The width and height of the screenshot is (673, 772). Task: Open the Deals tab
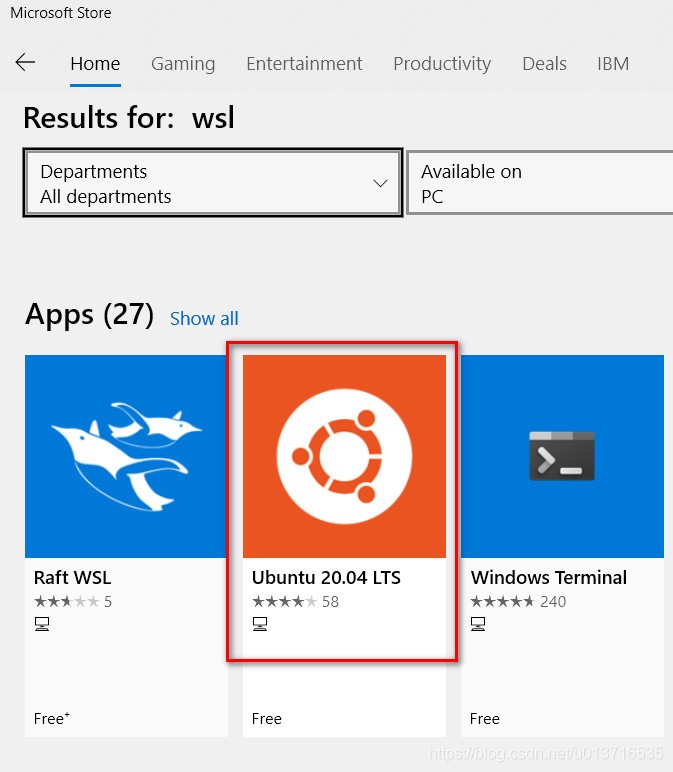pos(544,64)
